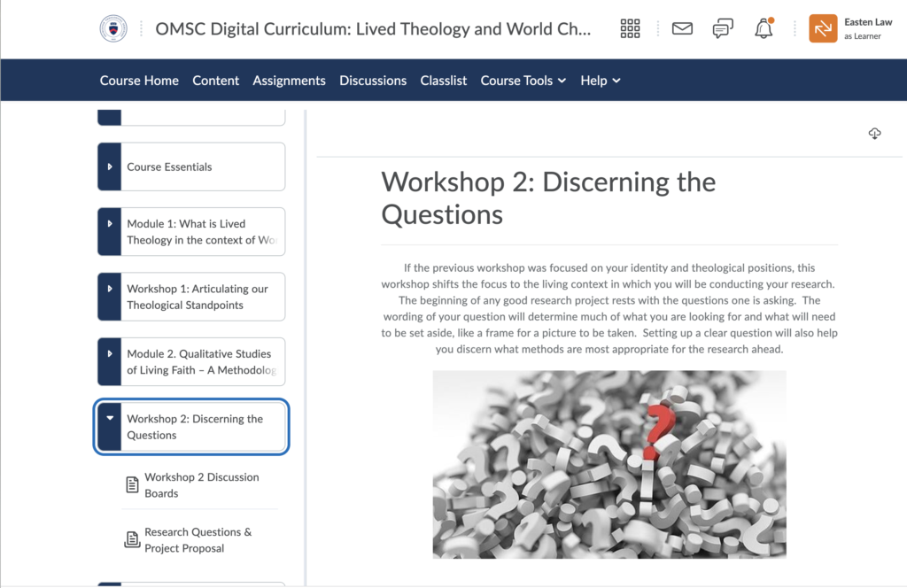Open the email envelope icon

click(x=682, y=27)
